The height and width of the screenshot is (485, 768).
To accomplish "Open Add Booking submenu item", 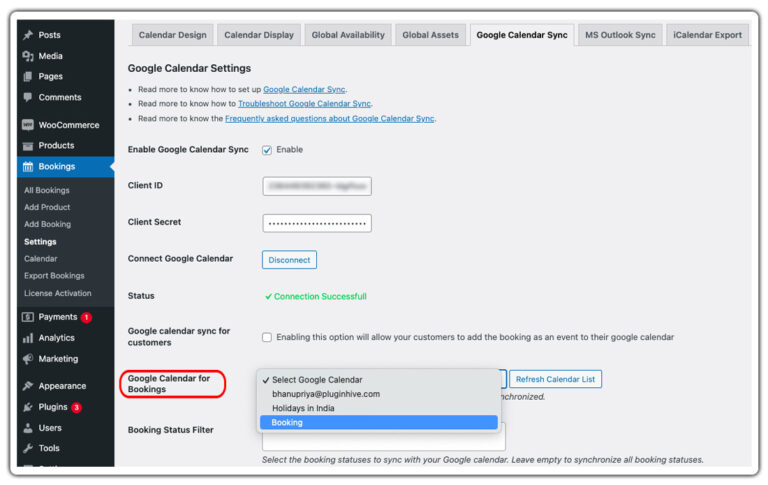I will point(48,224).
